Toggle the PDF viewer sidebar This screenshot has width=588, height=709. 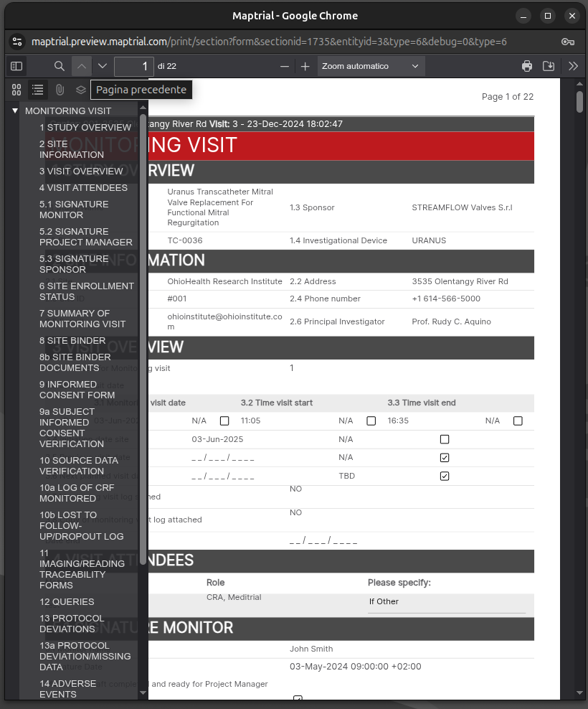tap(16, 67)
